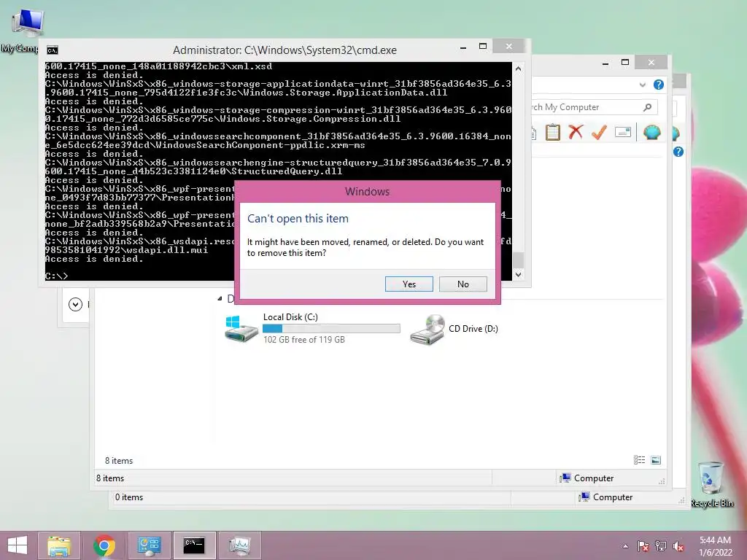Close the cmd.exe window
Screen dimensions: 747x560
508,46
